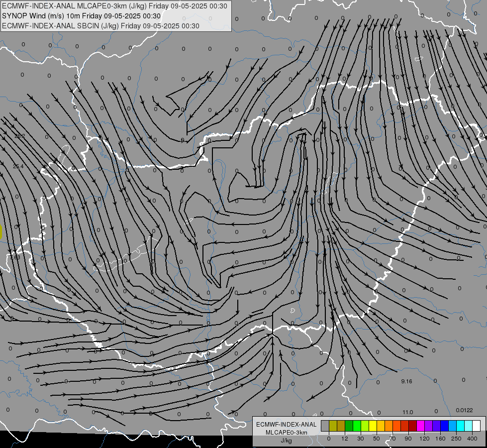
Task: Click the legend label 90
Action: point(408,439)
